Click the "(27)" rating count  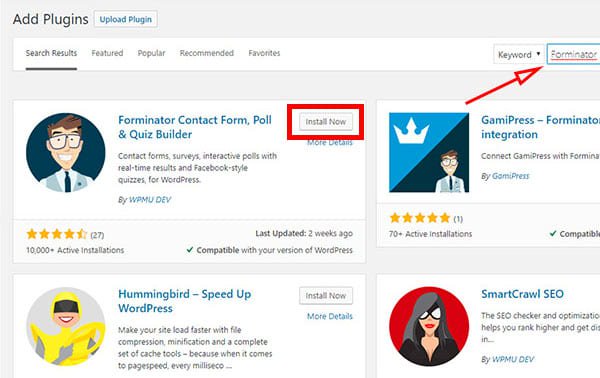point(97,235)
